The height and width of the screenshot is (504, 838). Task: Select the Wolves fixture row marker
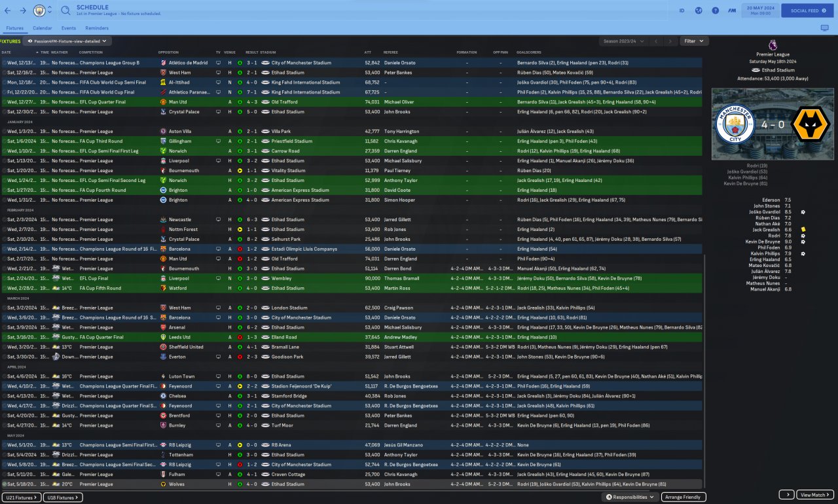click(4, 484)
